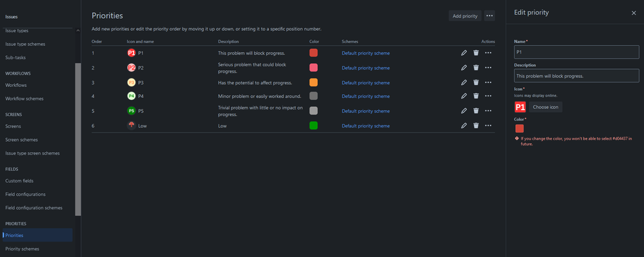The width and height of the screenshot is (644, 257).
Task: Open more actions for P5 row
Action: pos(489,111)
